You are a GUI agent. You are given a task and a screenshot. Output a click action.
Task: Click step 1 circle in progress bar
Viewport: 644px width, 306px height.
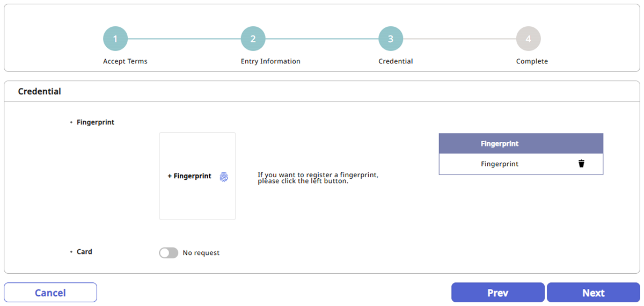[x=115, y=39]
